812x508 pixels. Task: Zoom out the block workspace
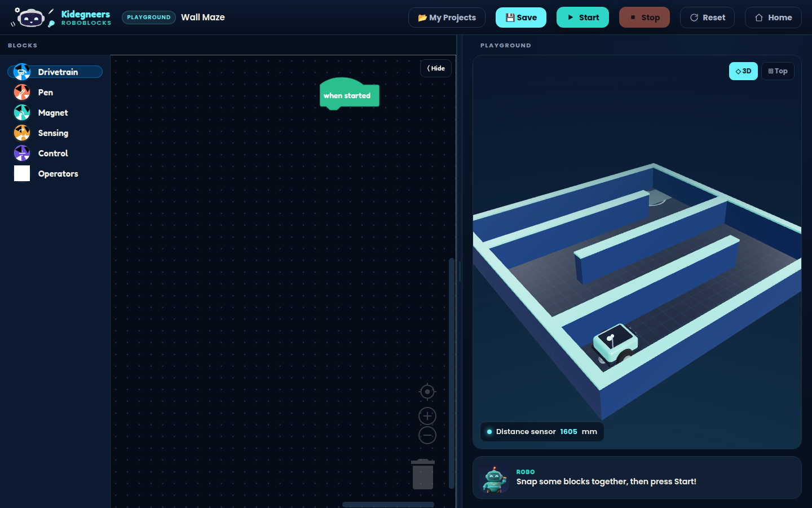[x=427, y=435]
